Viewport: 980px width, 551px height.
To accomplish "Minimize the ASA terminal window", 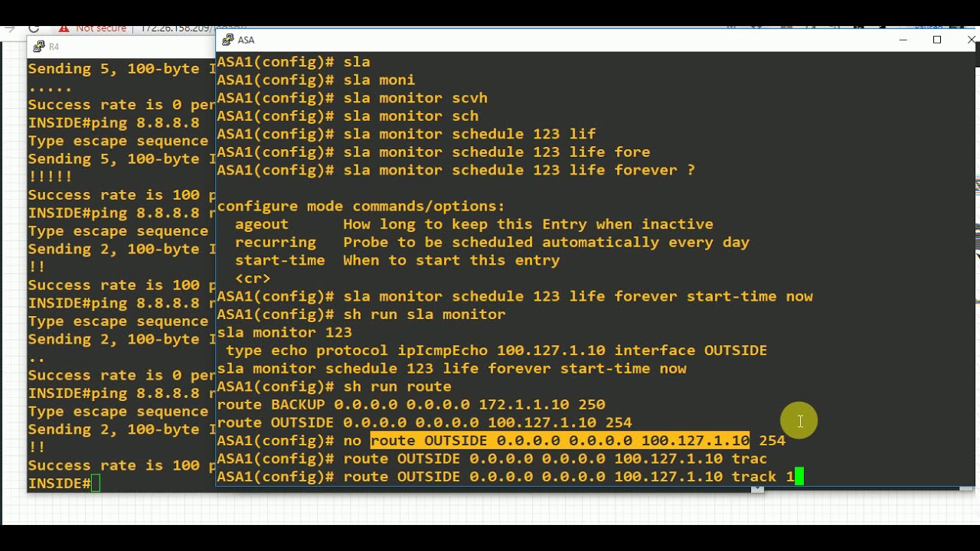I will point(903,40).
